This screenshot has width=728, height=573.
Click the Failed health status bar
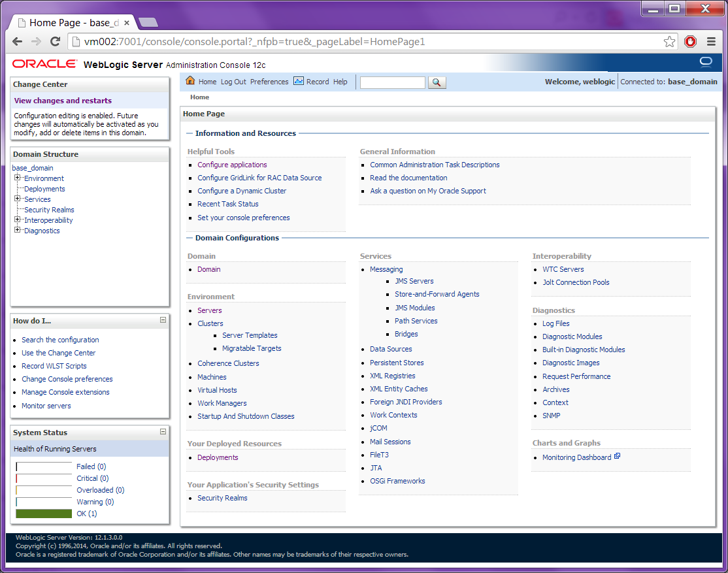[44, 467]
